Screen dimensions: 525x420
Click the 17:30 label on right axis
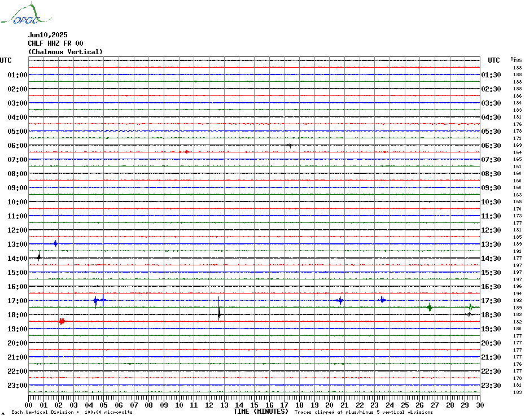pos(491,301)
